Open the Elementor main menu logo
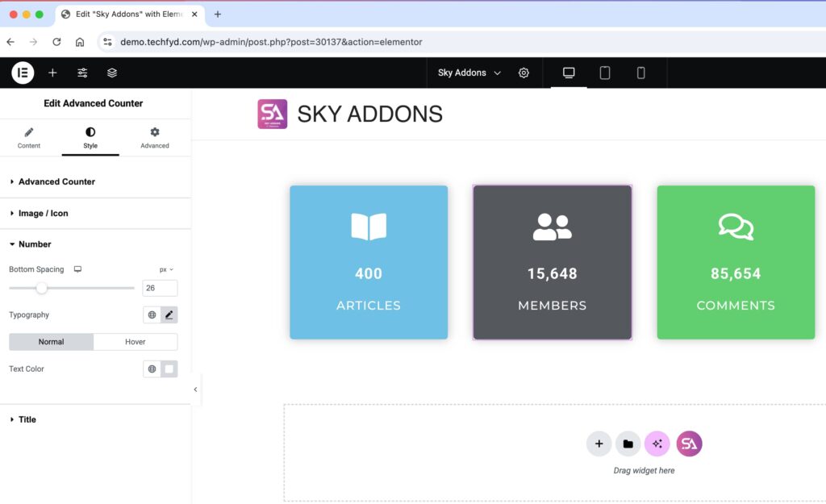 click(23, 73)
